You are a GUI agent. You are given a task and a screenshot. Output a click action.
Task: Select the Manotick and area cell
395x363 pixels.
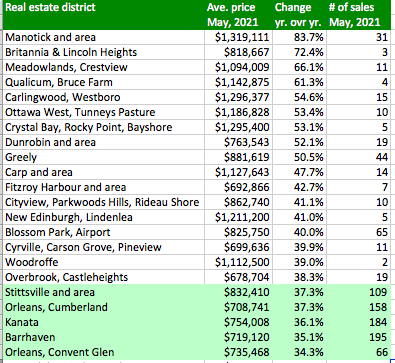pos(104,37)
